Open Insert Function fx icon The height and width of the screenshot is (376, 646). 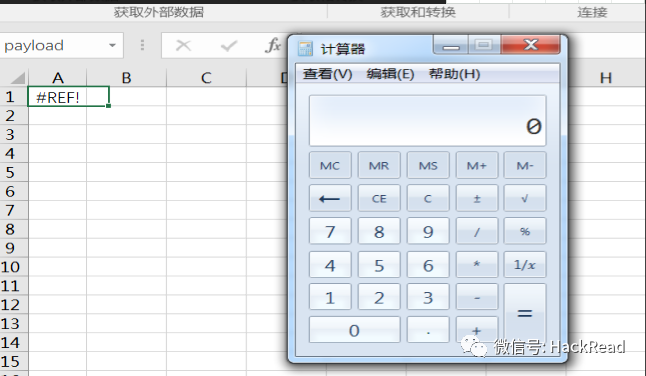coord(273,45)
